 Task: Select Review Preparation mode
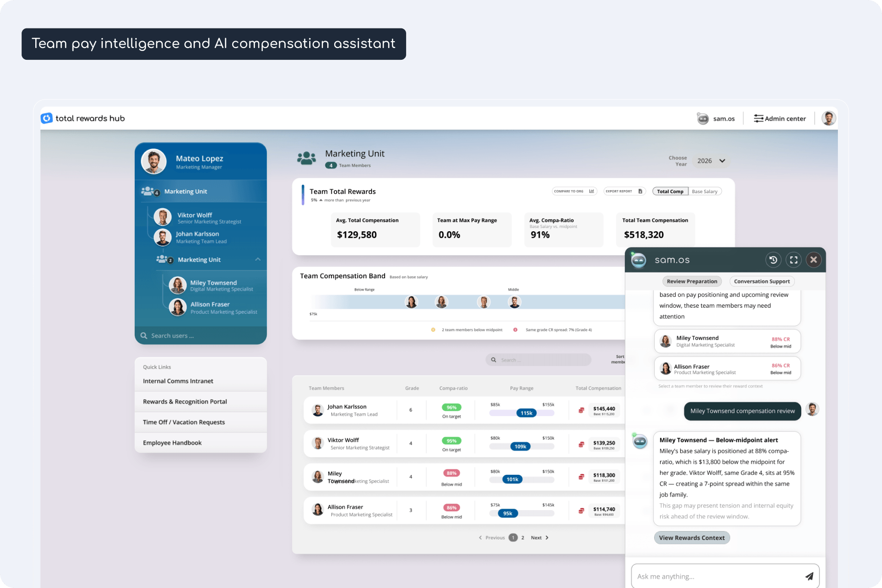click(x=691, y=281)
